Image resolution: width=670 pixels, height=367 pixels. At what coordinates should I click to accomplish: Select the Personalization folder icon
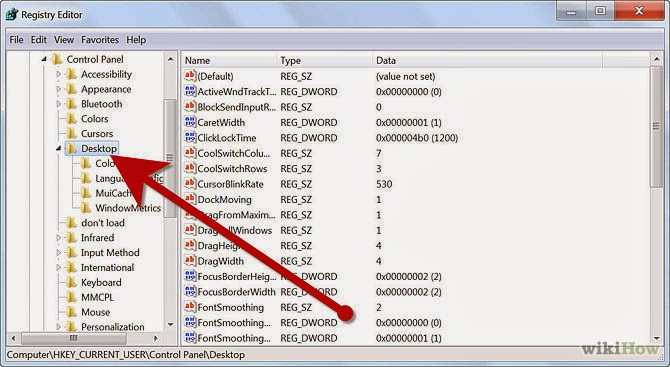[x=71, y=327]
